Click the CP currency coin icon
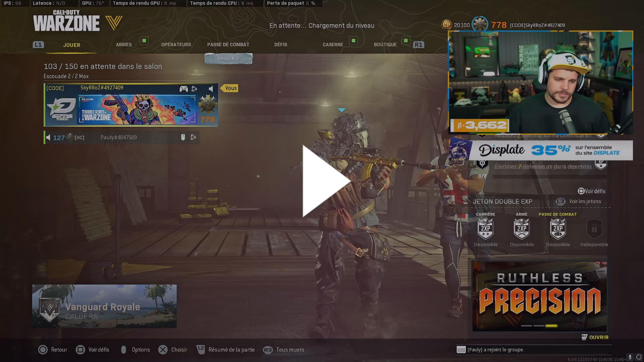Image resolution: width=644 pixels, height=362 pixels. (x=446, y=25)
